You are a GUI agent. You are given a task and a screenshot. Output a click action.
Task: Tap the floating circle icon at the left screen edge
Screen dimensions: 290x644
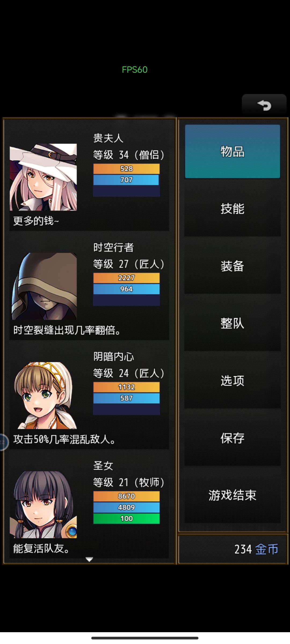click(x=3, y=442)
